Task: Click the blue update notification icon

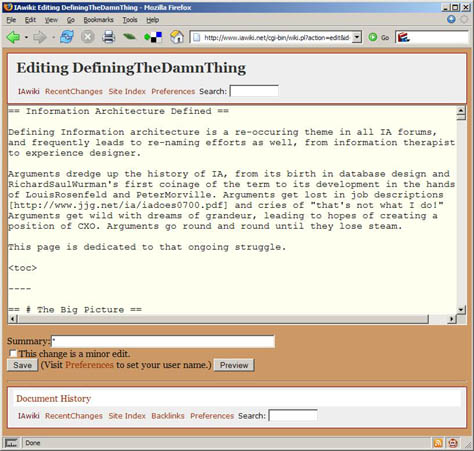Action: click(451, 19)
